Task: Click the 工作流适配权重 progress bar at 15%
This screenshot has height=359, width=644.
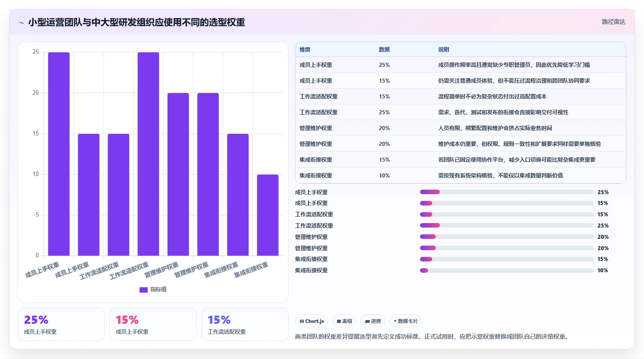Action: 507,214
